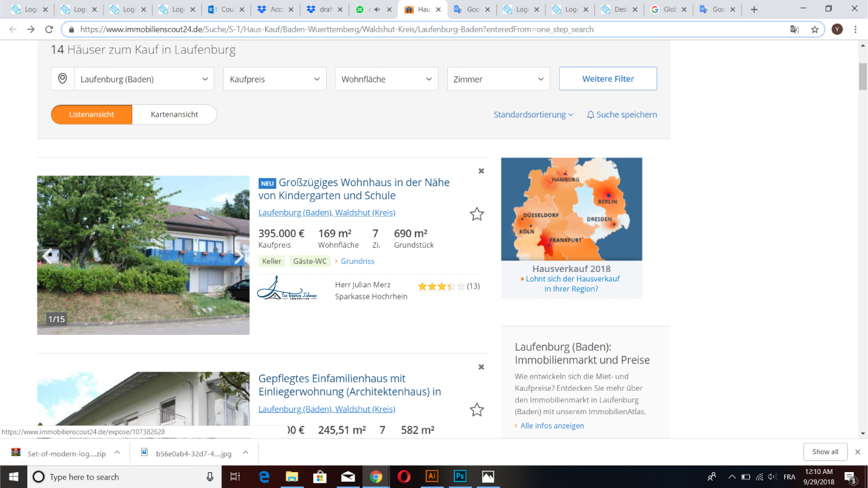Image resolution: width=868 pixels, height=488 pixels.
Task: Click Suche speichern link
Action: tap(622, 114)
